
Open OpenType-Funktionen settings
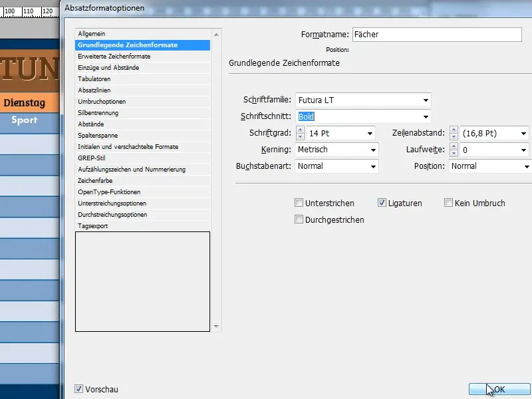[x=142, y=192]
